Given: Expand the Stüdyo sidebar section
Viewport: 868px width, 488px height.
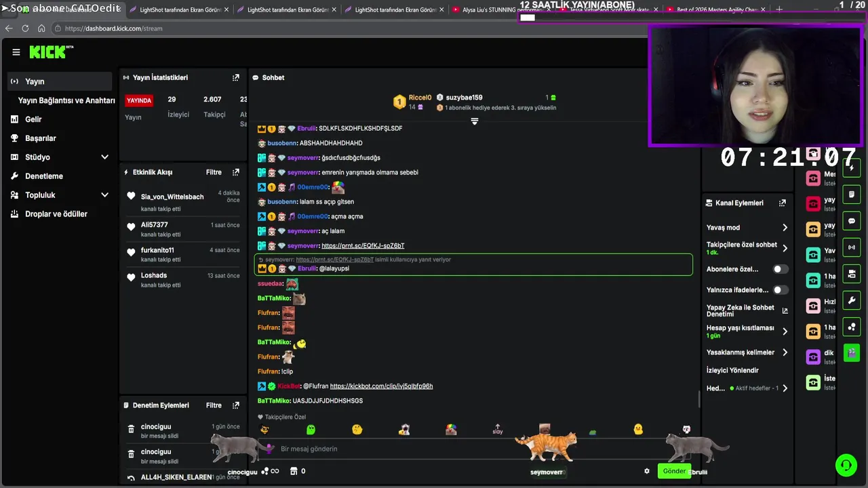Looking at the screenshot, I should [x=104, y=157].
